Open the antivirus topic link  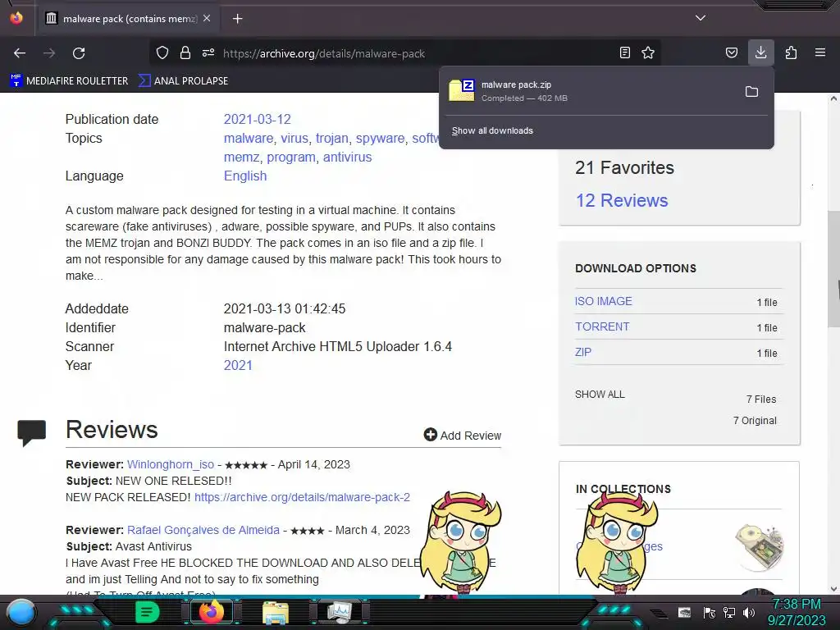(x=347, y=157)
